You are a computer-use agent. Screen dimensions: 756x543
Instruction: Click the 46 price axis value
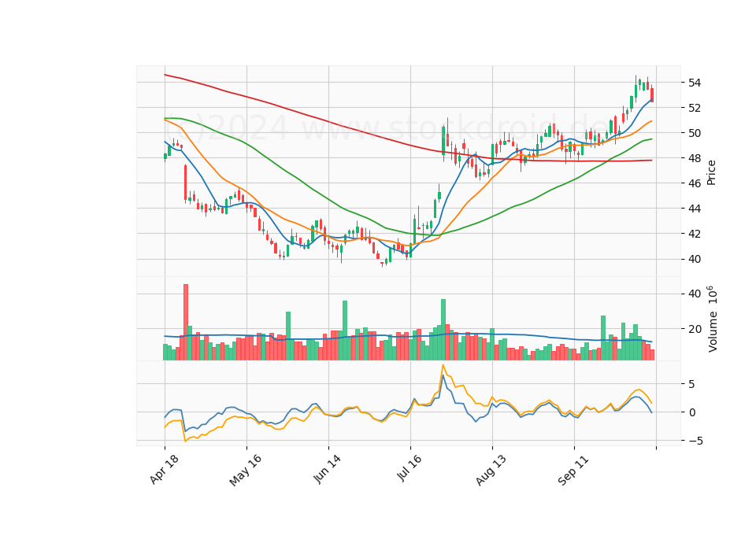[695, 183]
